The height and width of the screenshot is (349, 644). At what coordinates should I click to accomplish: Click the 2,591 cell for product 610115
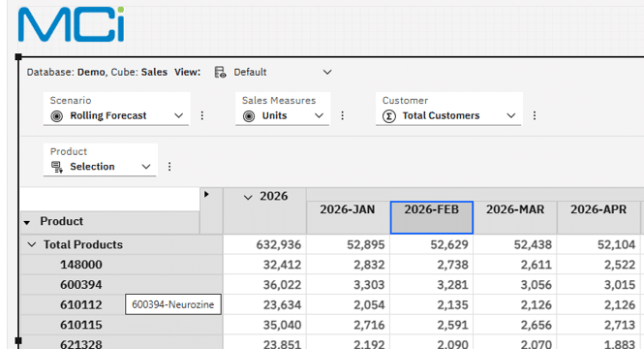[x=432, y=325]
